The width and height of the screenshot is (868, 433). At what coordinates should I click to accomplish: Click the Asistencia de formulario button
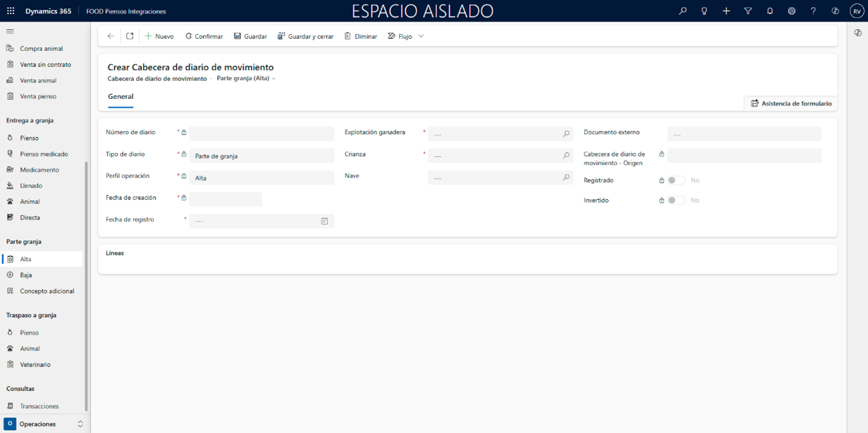[790, 104]
